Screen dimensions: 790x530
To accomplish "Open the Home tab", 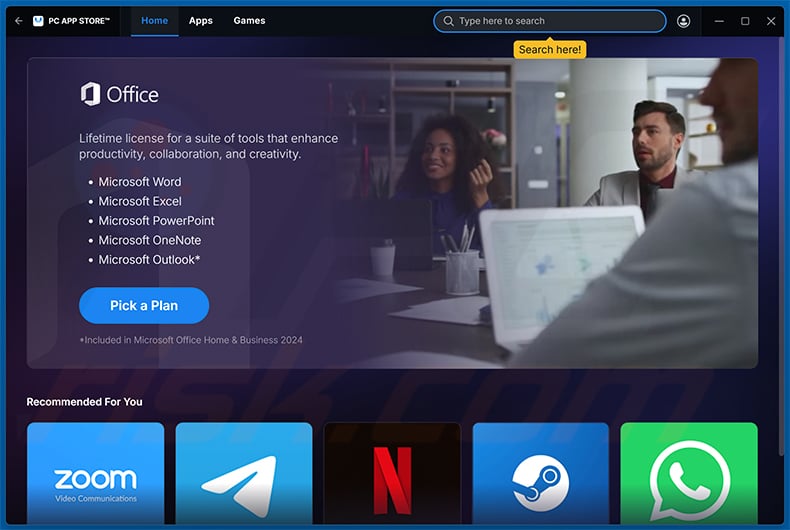I will click(154, 21).
